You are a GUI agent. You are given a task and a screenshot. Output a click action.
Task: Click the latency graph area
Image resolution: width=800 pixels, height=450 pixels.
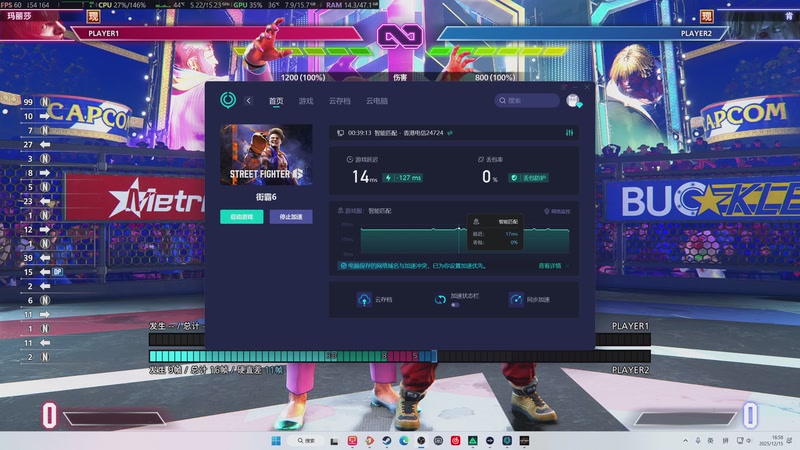[464, 240]
